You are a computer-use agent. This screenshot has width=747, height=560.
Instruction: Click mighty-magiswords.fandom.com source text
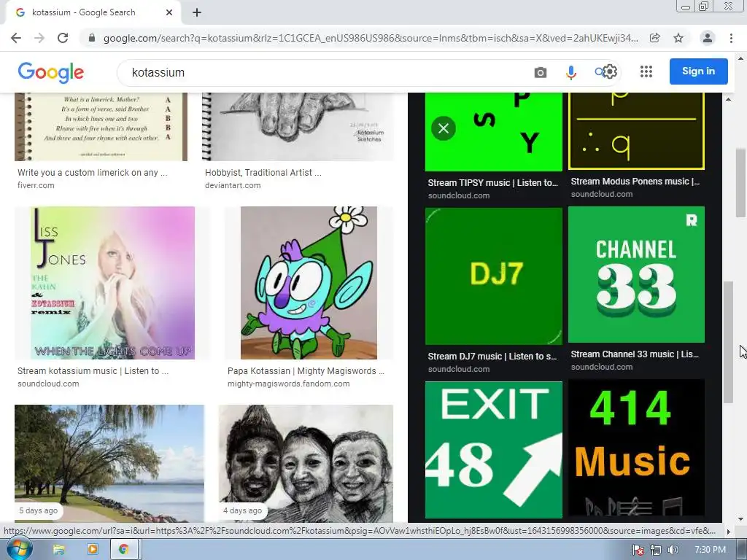[x=288, y=384]
